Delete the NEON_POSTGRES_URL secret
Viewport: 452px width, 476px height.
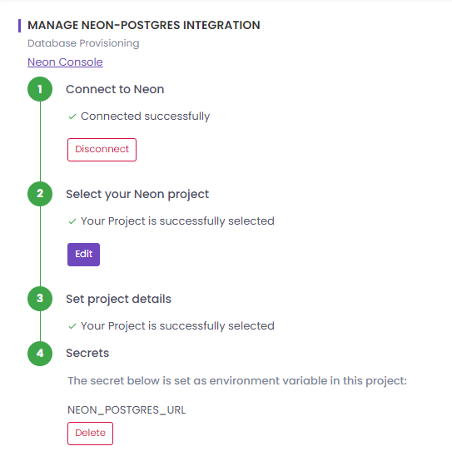point(90,434)
